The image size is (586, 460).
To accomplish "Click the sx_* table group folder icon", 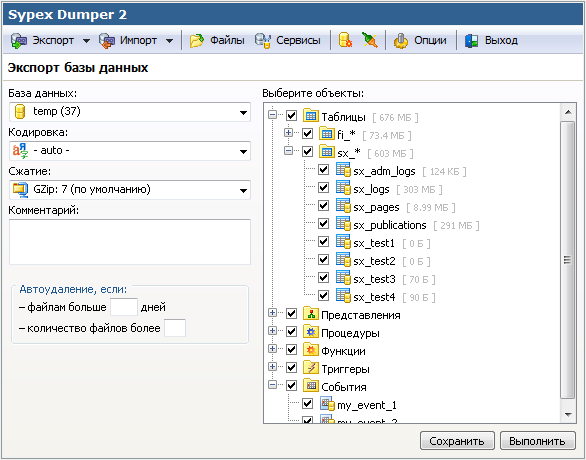I will 327,151.
